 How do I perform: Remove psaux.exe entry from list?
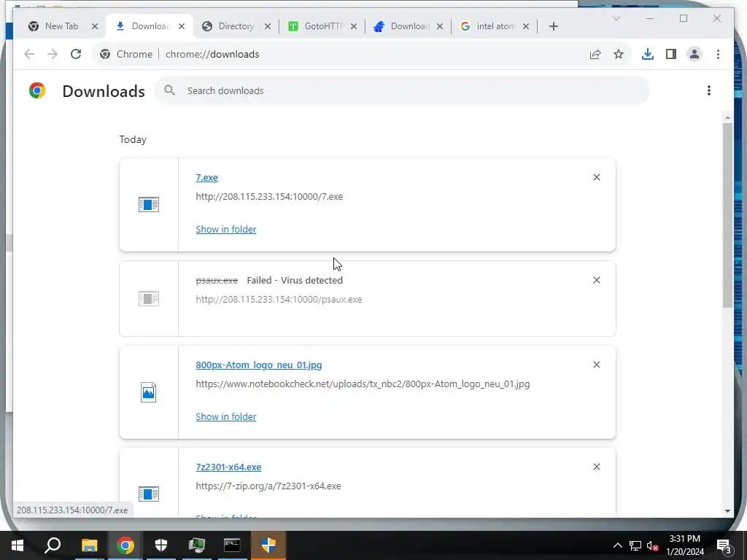click(x=597, y=280)
